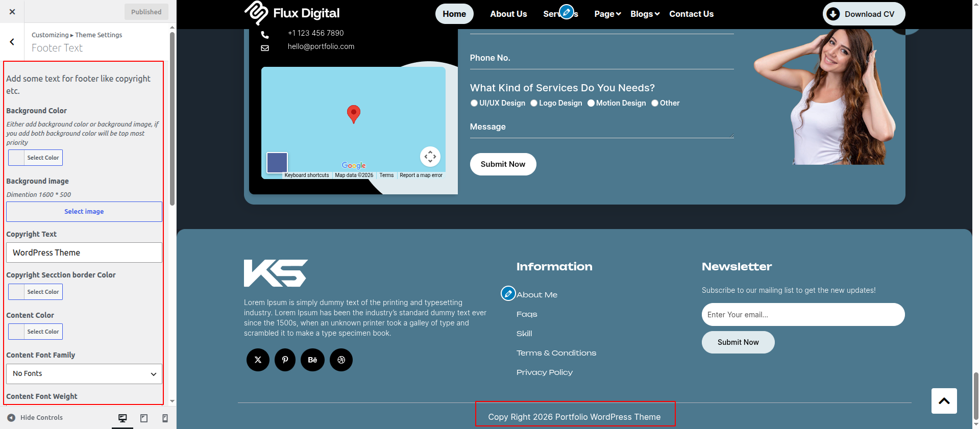The height and width of the screenshot is (429, 980).
Task: Open the map camera controls button
Action: point(430,157)
